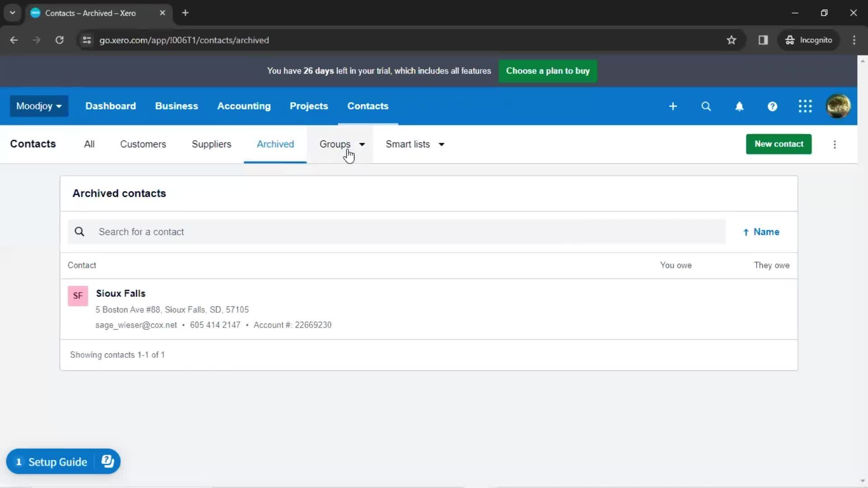The height and width of the screenshot is (488, 868).
Task: Open the browser side panel icon
Action: tap(763, 40)
